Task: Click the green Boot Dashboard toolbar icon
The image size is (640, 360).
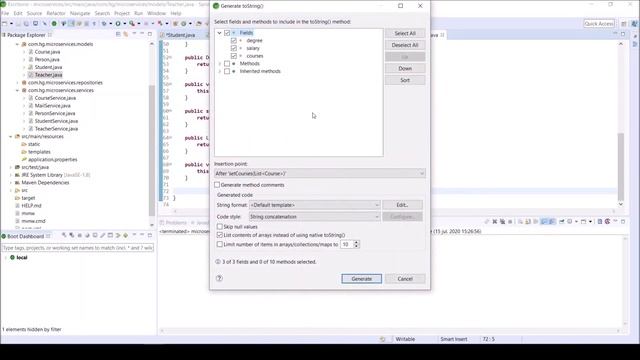Action: [54, 24]
